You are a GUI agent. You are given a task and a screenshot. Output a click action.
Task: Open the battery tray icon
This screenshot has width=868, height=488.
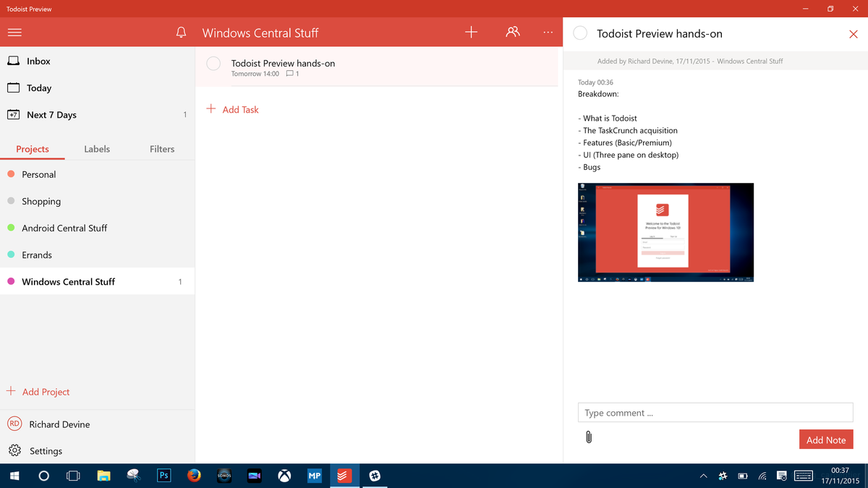742,476
